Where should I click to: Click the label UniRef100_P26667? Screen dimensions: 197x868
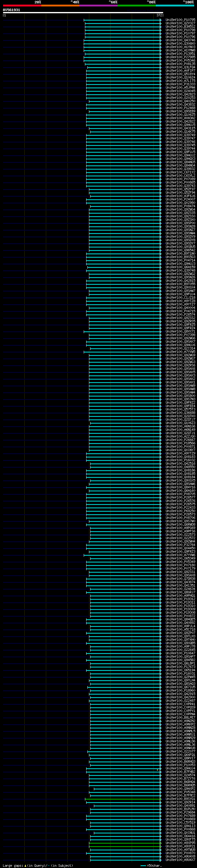point(180,440)
